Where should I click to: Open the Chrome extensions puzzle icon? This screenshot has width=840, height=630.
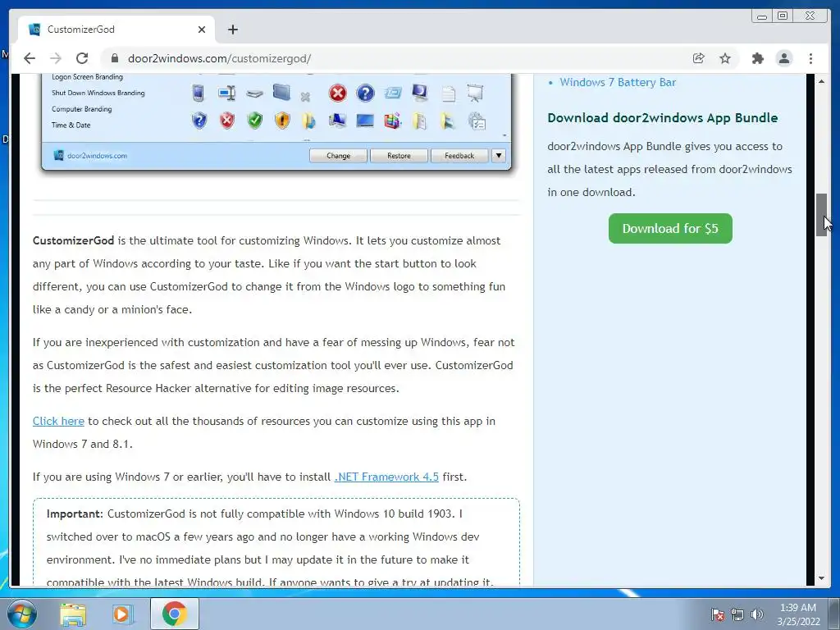757,58
